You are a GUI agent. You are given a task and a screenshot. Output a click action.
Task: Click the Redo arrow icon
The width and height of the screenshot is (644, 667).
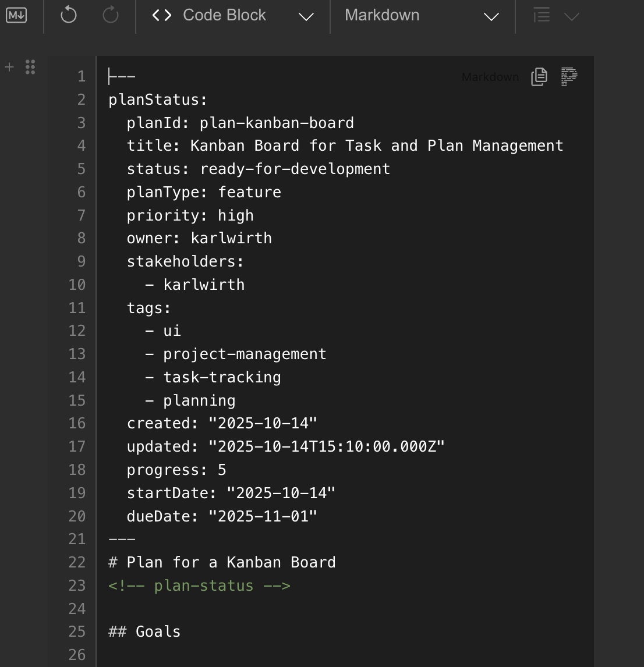click(x=110, y=15)
